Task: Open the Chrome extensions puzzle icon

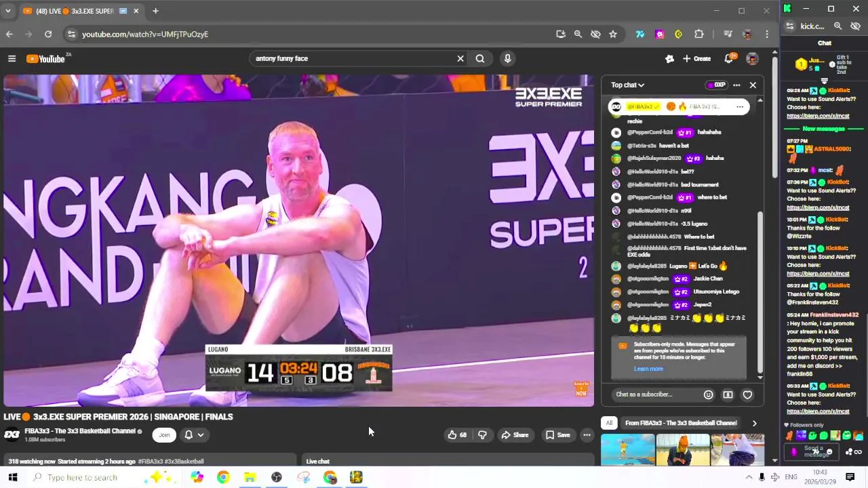Action: point(699,34)
